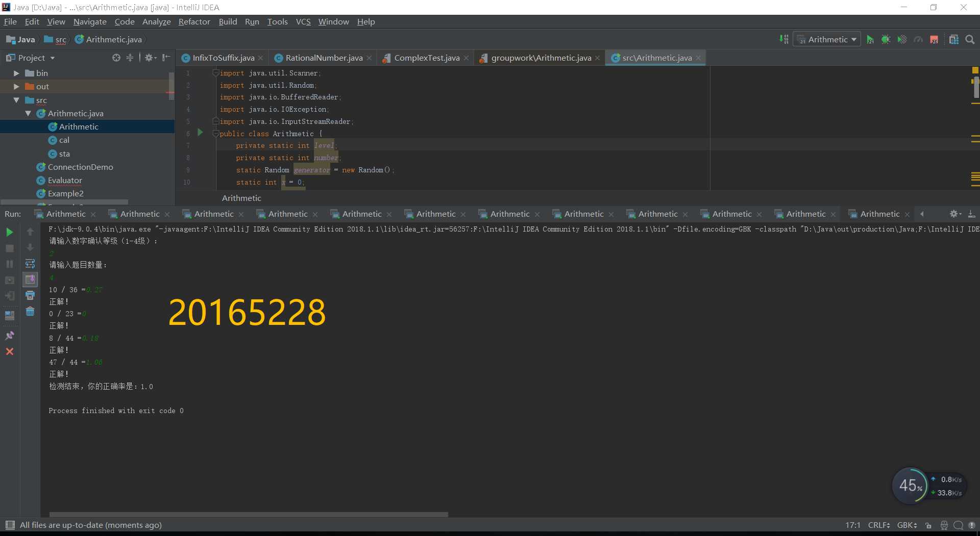980x536 pixels.
Task: Expand the bin folder
Action: [x=16, y=73]
